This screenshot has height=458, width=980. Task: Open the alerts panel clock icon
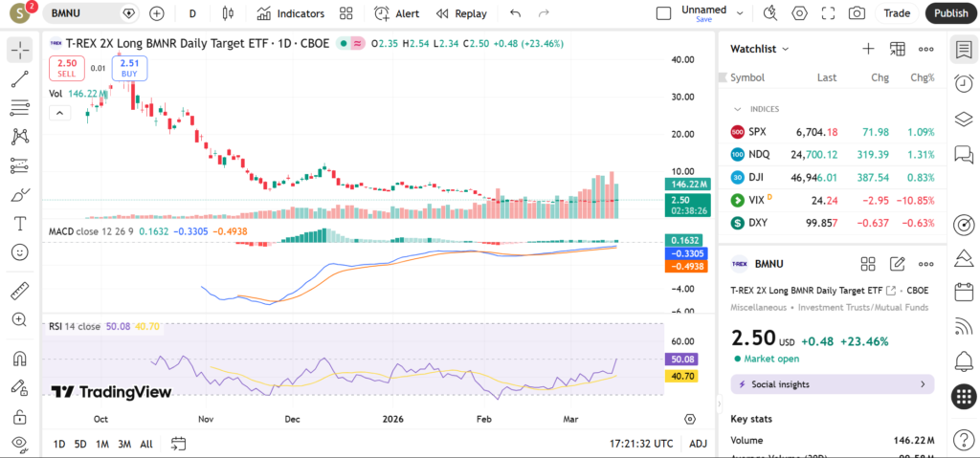tap(964, 84)
